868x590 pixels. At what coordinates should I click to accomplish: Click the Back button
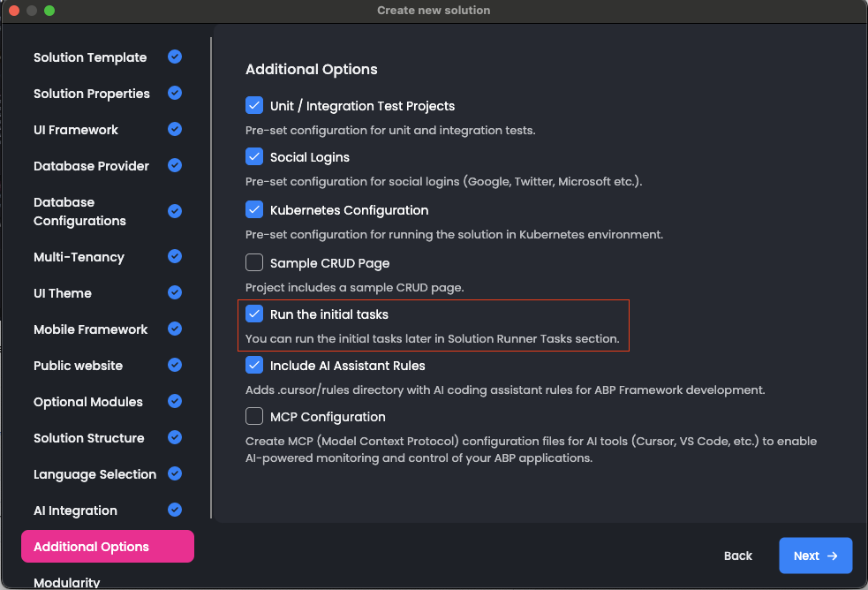737,556
